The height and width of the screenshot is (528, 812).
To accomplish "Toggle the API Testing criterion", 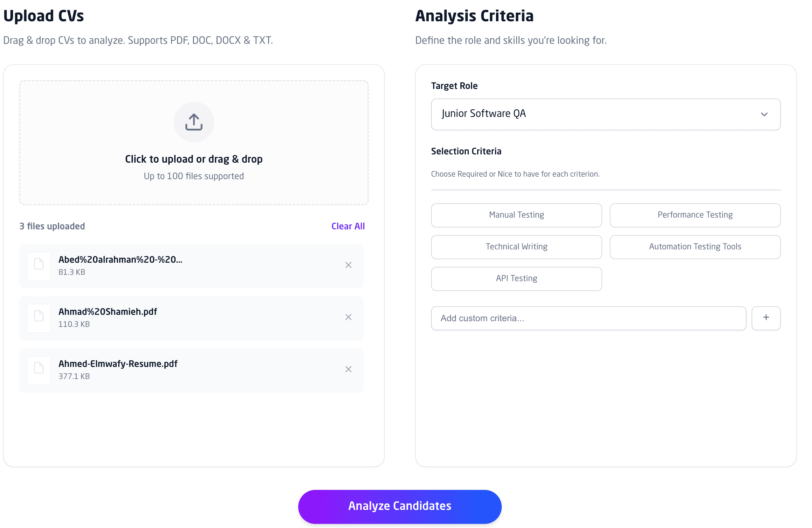I will pos(516,279).
